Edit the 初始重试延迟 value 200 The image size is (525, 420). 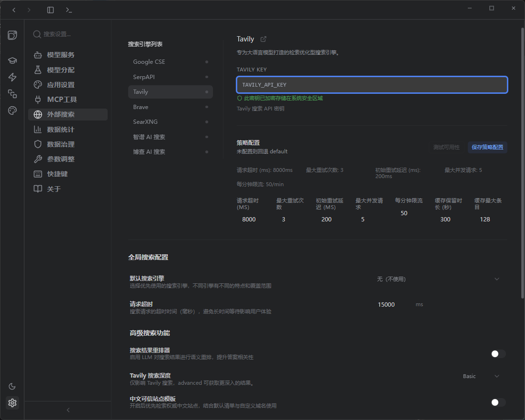click(x=326, y=220)
